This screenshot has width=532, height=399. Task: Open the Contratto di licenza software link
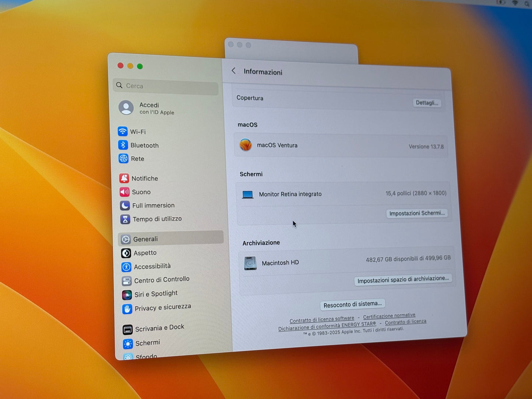tap(322, 319)
